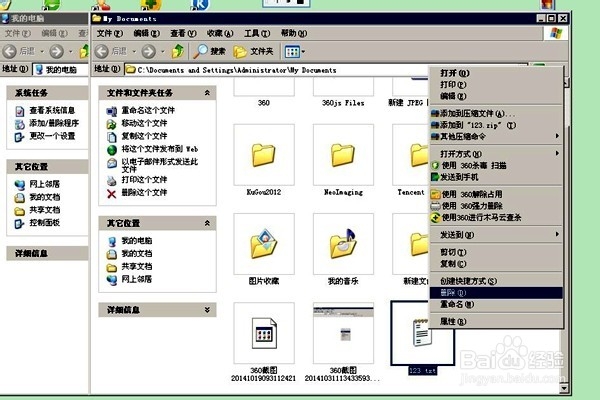The height and width of the screenshot is (400, 600).
Task: Open the 收藏 menu in My Documents
Action: 220,33
